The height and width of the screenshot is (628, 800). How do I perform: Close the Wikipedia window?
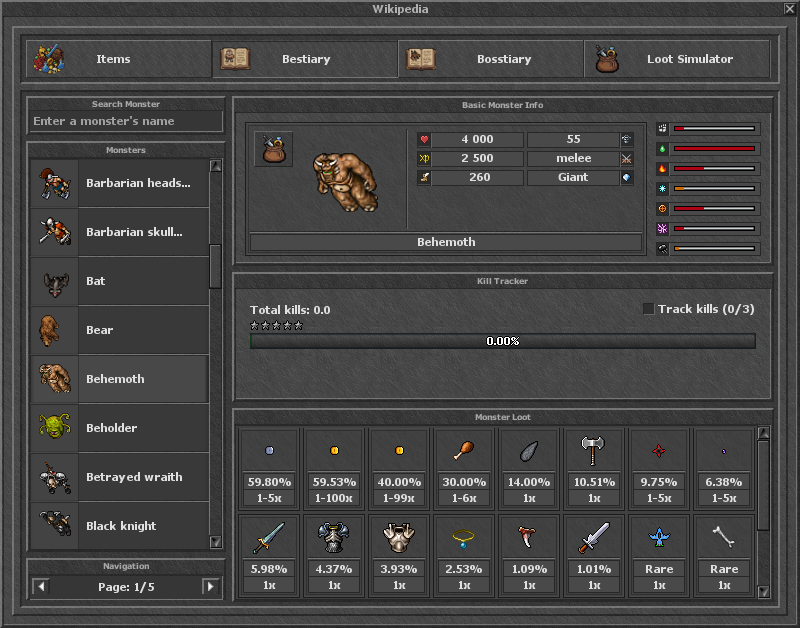click(789, 9)
